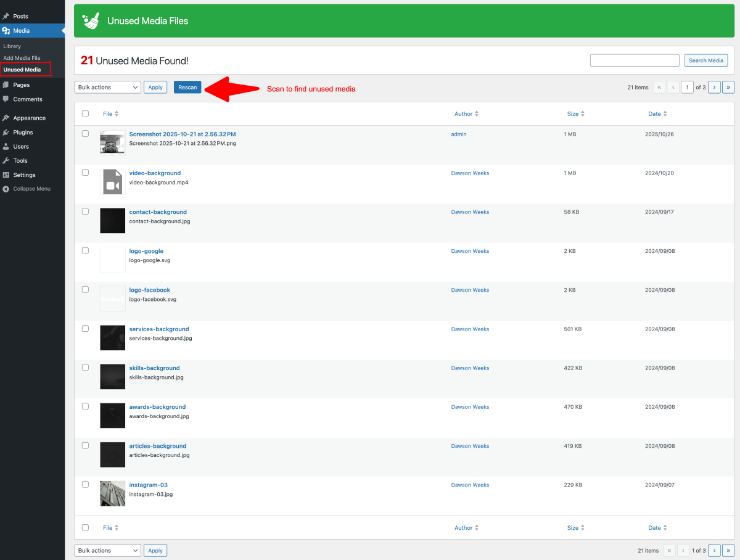
Task: Open the bottom Bulk actions dropdown
Action: click(107, 550)
